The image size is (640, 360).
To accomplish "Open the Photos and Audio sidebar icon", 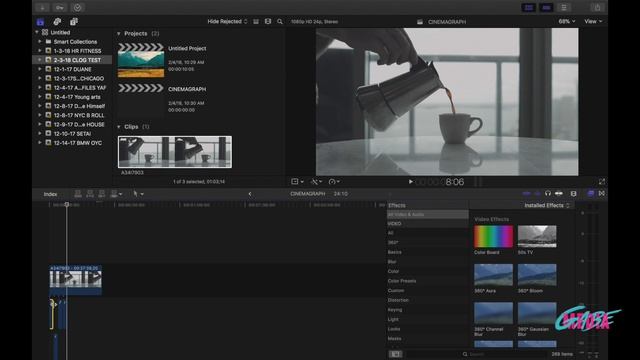I will (57, 22).
